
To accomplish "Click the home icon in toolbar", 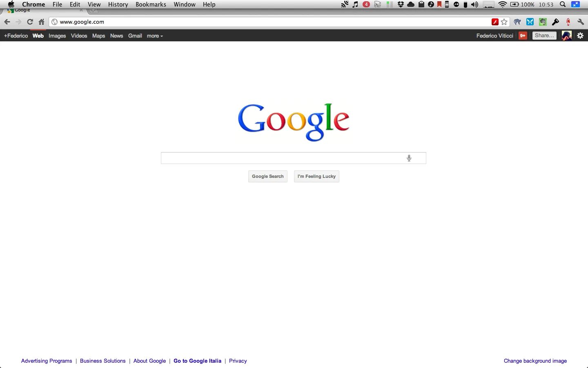I will 41,22.
